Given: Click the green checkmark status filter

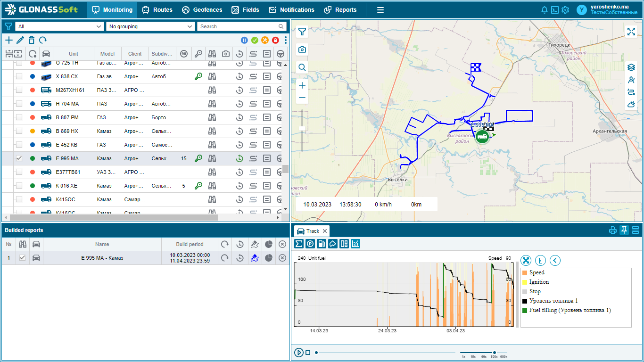Looking at the screenshot, I should [255, 41].
